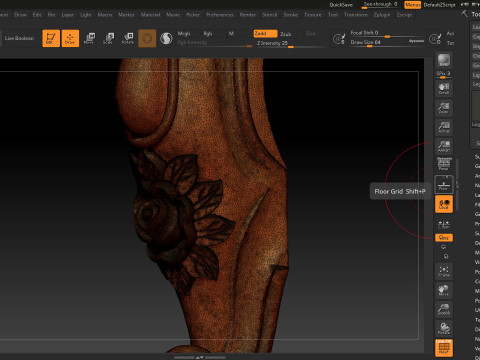Render with the BPR button
Screen dimensions: 480x360
[x=444, y=60]
